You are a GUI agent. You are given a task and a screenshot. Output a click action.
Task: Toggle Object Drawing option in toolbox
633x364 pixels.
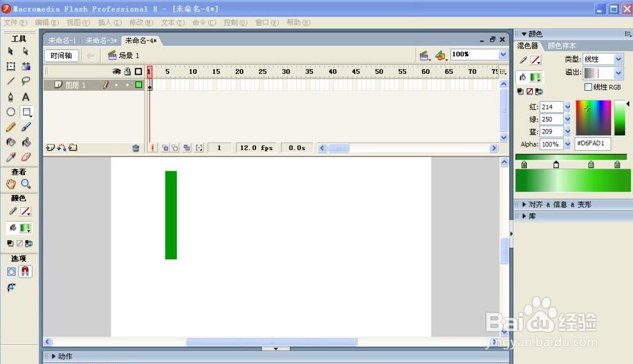[11, 271]
